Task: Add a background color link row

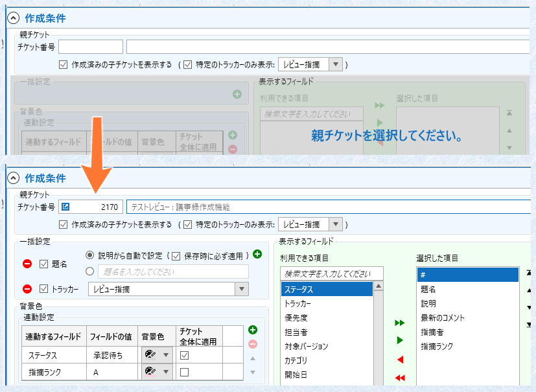Action: pos(253,330)
